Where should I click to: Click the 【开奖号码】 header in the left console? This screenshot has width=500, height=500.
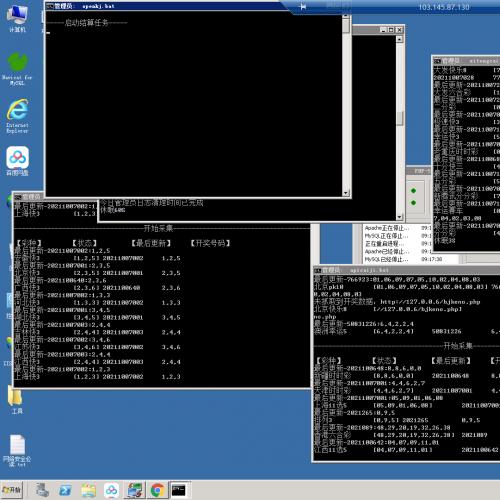coord(210,243)
